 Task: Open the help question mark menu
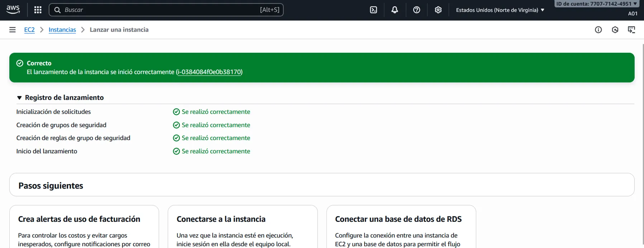pos(416,10)
